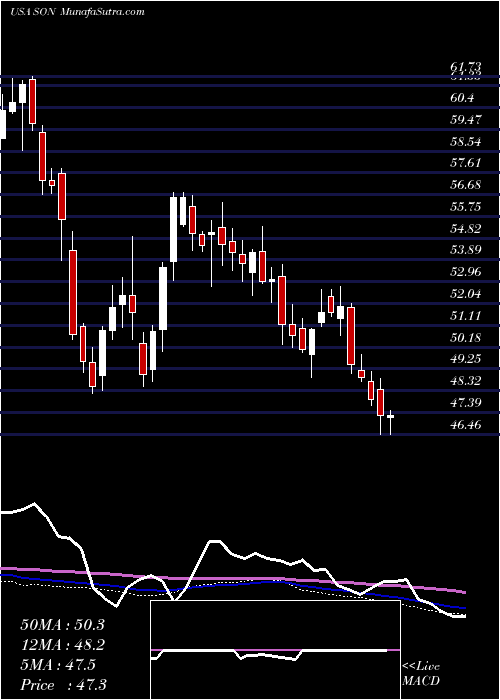The height and width of the screenshot is (700, 500).
Task: Click the 49.25 price axis label
Action: 466,358
